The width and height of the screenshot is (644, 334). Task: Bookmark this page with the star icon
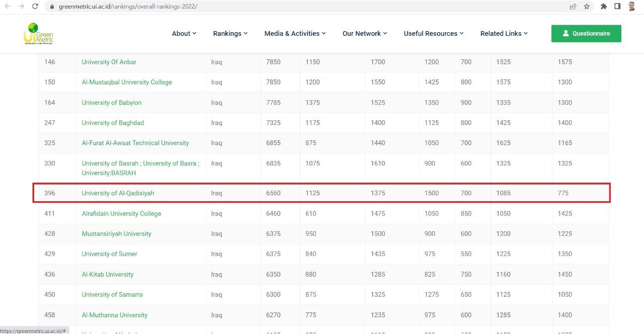[x=587, y=7]
